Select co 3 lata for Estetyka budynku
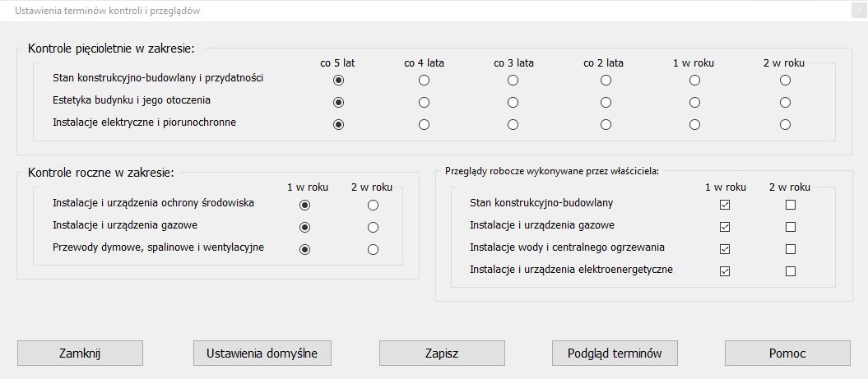Viewport: 868px width, 379px height. point(513,103)
